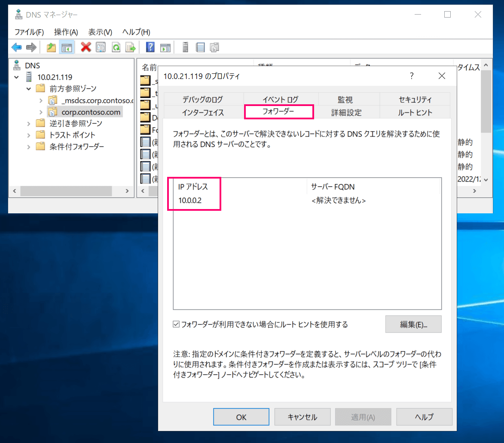The height and width of the screenshot is (443, 504).
Task: Expand the 条件付フォワーダー node
Action: pyautogui.click(x=29, y=146)
